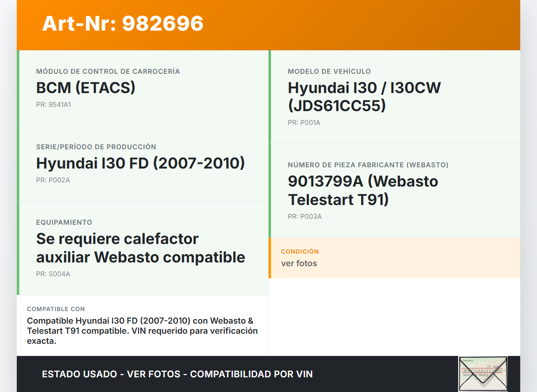Image resolution: width=537 pixels, height=392 pixels.
Task: Select the VIN requerido compatibility paragraph
Action: 142,331
